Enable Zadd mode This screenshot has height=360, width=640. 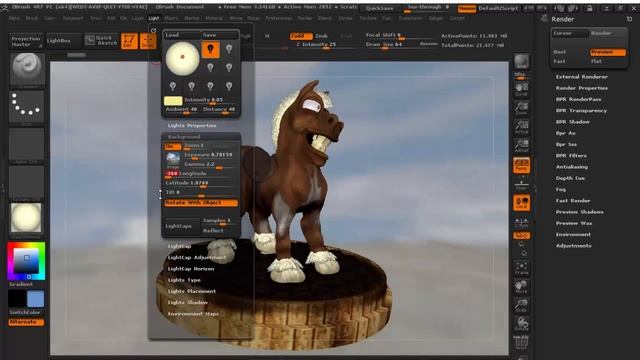click(301, 36)
